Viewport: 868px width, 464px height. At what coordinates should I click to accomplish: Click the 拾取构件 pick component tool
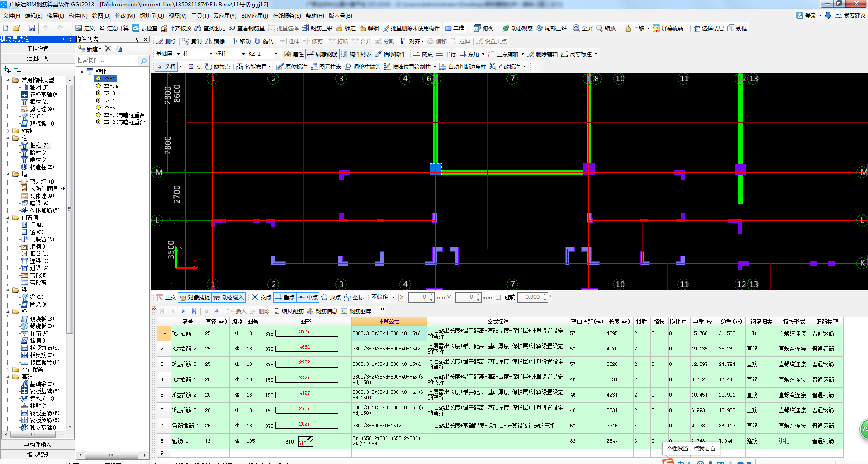tap(390, 54)
